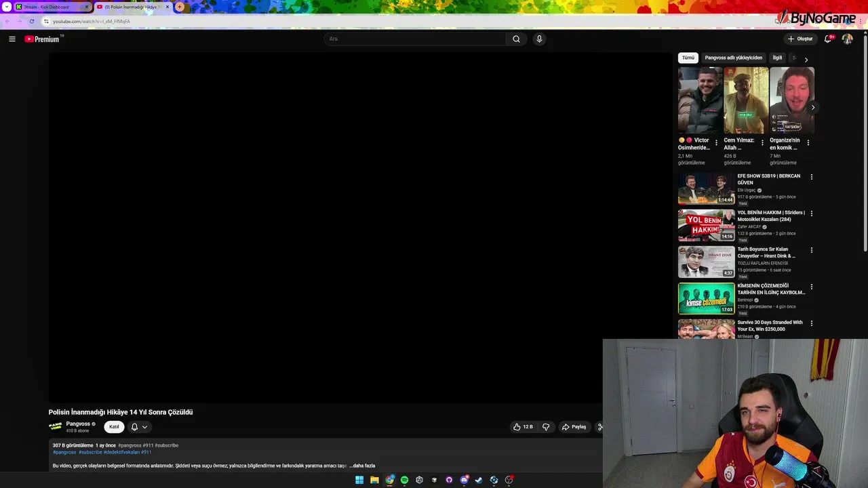Expand the browser tab search dropdown

pyautogui.click(x=7, y=7)
